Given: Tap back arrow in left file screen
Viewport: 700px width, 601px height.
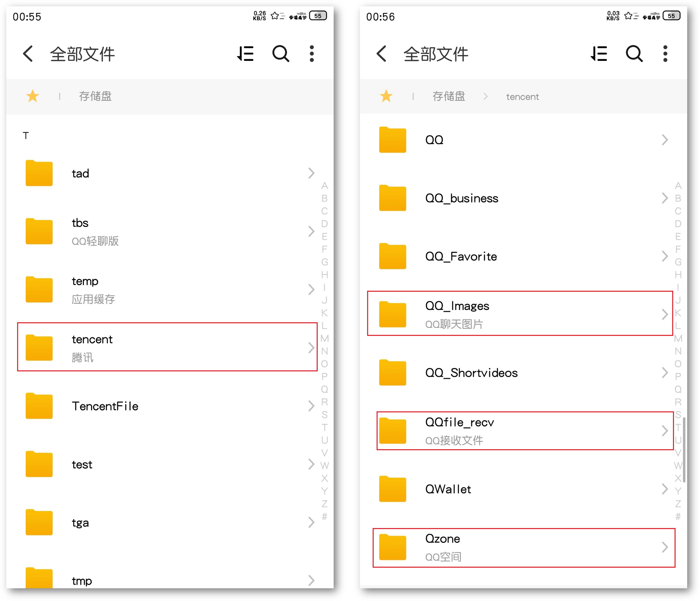Looking at the screenshot, I should coord(28,54).
